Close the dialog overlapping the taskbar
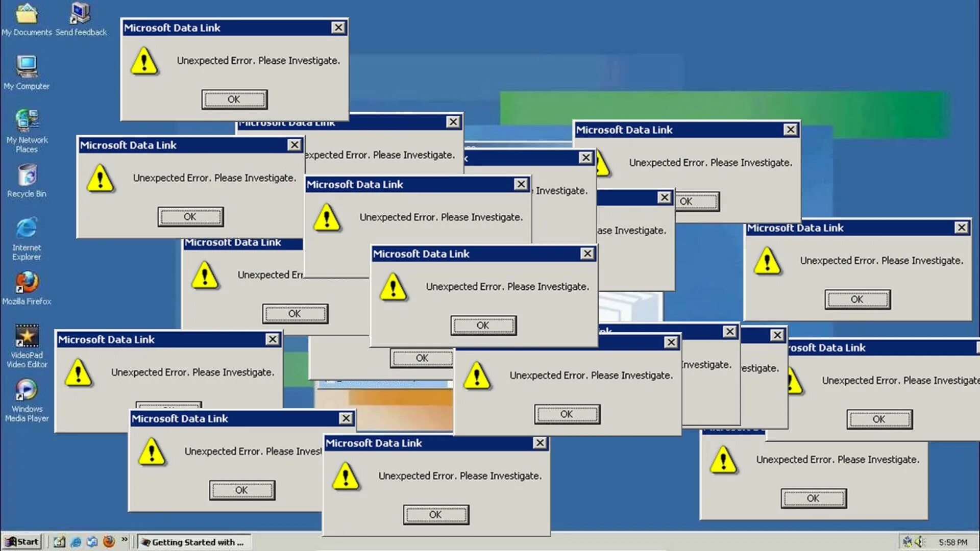The image size is (980, 551). point(540,443)
